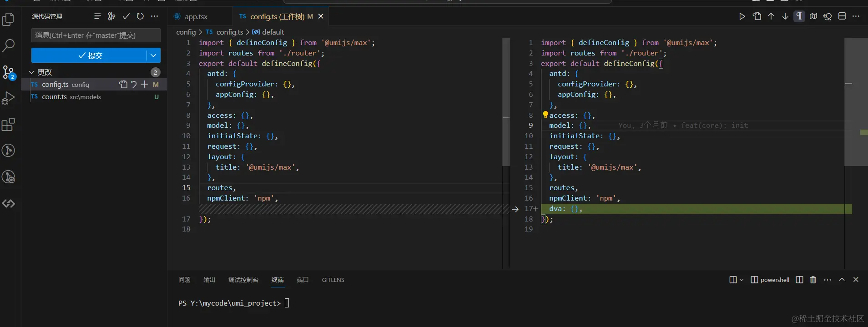The height and width of the screenshot is (327, 868).
Task: Click the default breadcrumb segment
Action: point(268,32)
